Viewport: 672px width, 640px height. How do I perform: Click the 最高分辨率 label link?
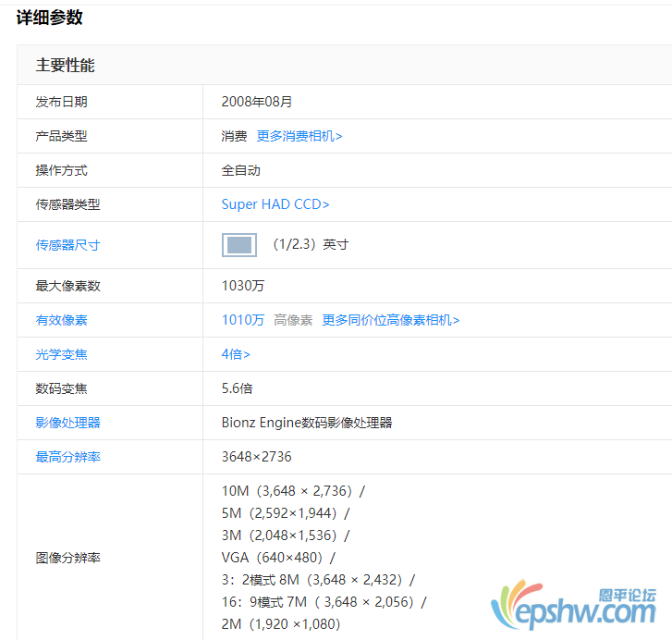point(67,457)
